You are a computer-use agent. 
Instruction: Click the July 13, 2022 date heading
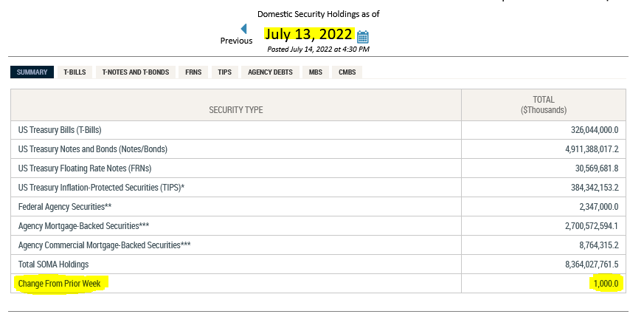[308, 34]
